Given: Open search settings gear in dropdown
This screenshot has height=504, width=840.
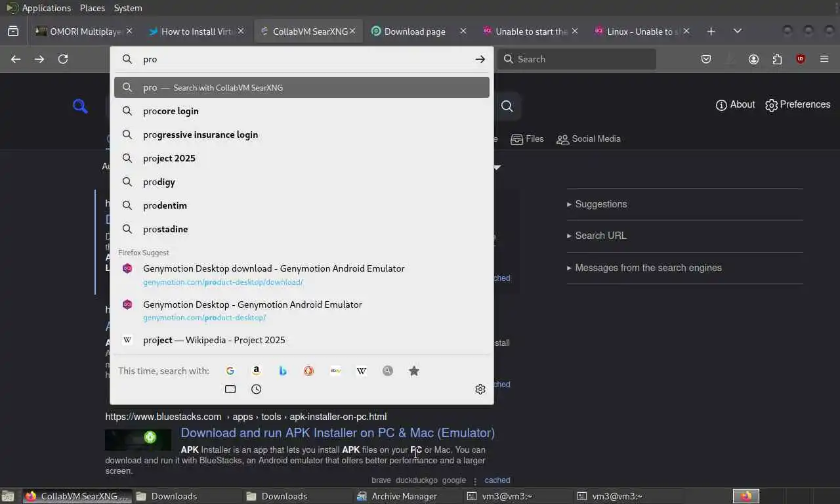Looking at the screenshot, I should (x=480, y=389).
